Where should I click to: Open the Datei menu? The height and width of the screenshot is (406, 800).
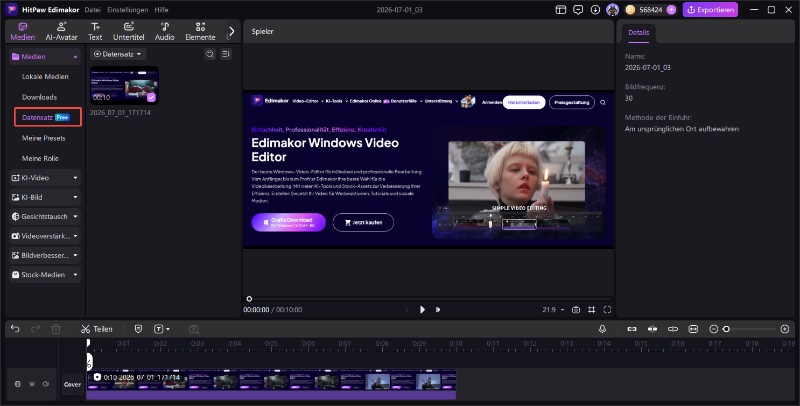(x=92, y=10)
